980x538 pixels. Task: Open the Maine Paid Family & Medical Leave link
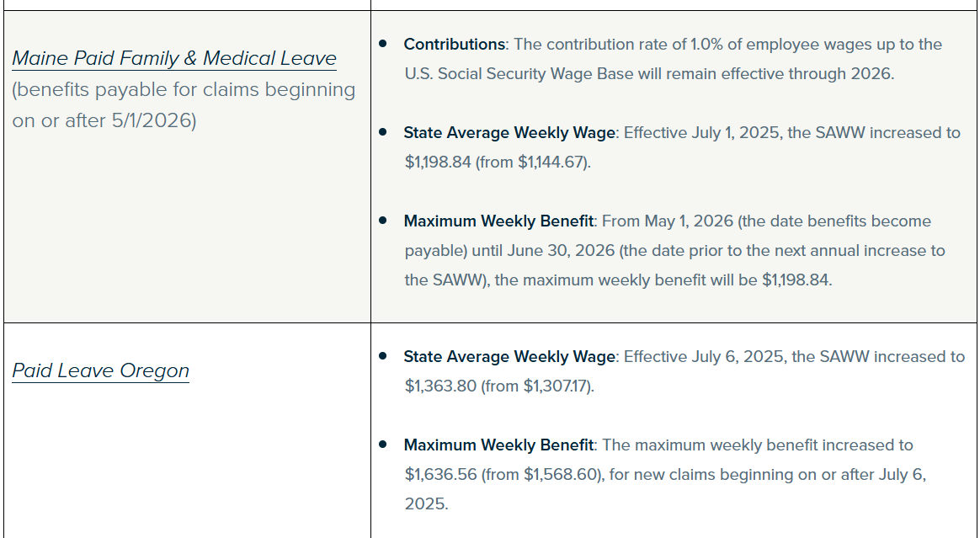(174, 58)
